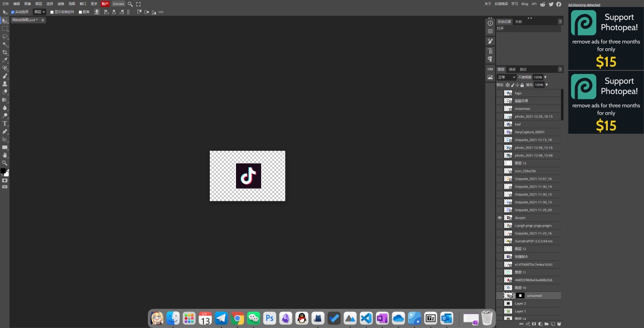Image resolution: width=644 pixels, height=328 pixels.
Task: Enable the 显示变换控件 checkbox
Action: point(52,12)
